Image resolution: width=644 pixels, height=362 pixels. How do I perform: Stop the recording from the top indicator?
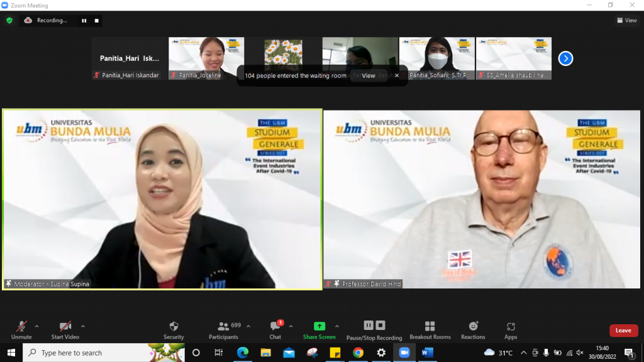(x=96, y=21)
